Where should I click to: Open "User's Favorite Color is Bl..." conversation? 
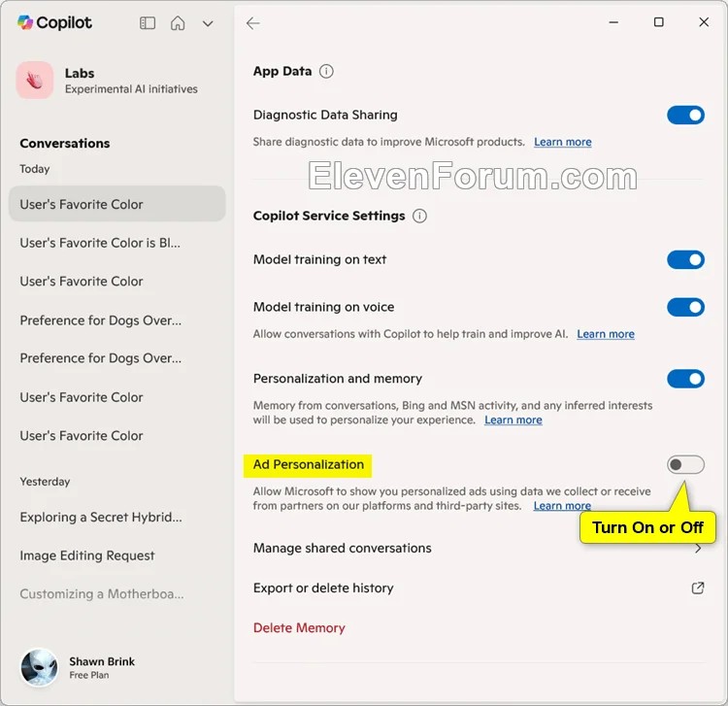tap(100, 243)
